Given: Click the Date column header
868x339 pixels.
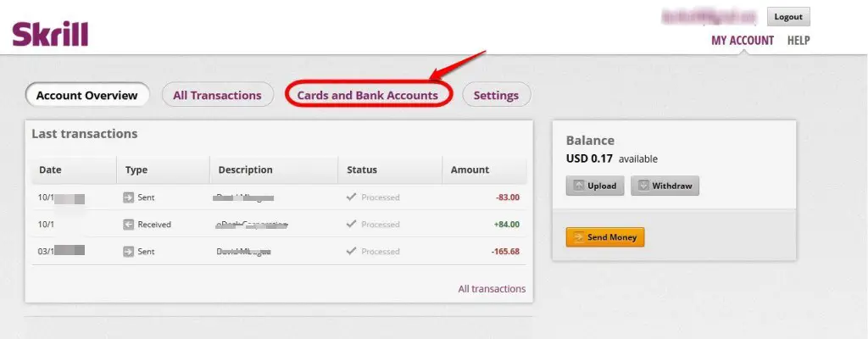Looking at the screenshot, I should point(50,169).
